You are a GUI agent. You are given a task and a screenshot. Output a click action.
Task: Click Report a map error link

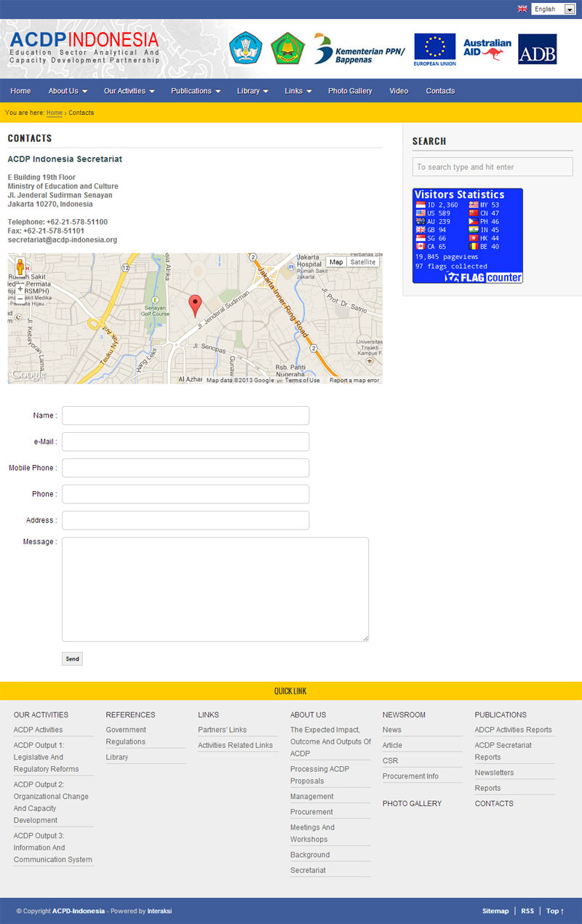coord(354,381)
